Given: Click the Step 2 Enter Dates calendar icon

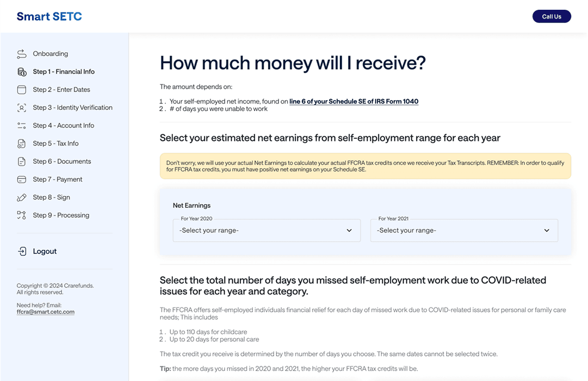Looking at the screenshot, I should (x=22, y=89).
